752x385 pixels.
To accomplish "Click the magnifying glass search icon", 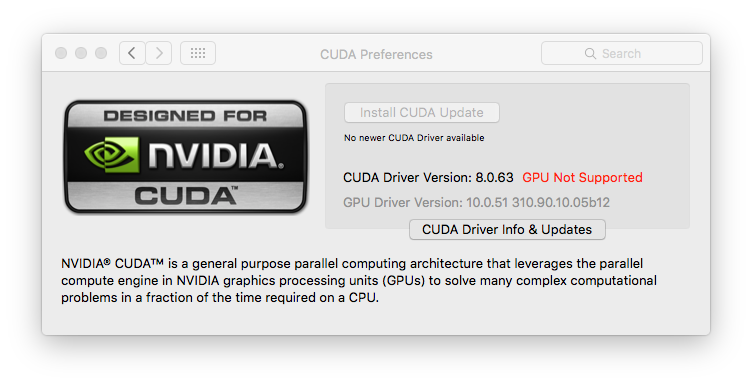I will pos(590,53).
